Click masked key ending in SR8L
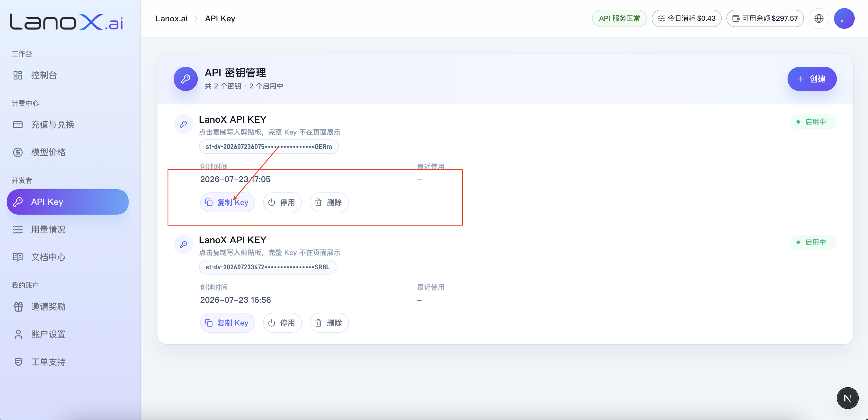This screenshot has width=868, height=420. (268, 267)
